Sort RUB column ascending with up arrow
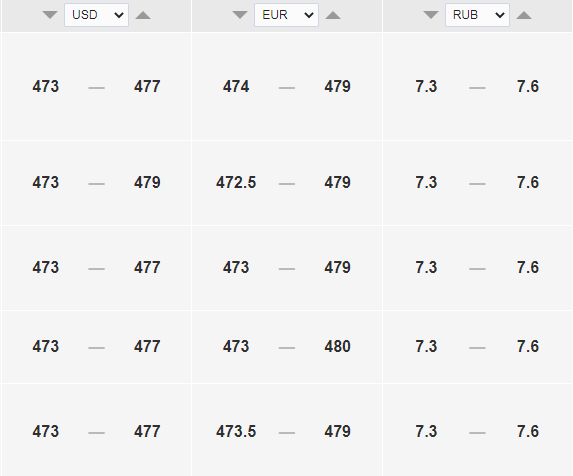Screen dimensions: 573x476 [524, 15]
